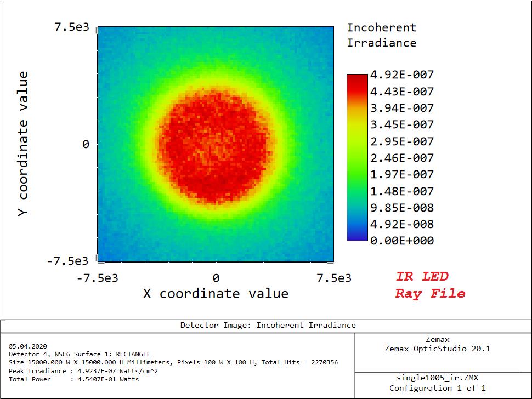Image resolution: width=532 pixels, height=399 pixels.
Task: Select the 4.92E-007 maximum scale label
Action: [x=401, y=75]
